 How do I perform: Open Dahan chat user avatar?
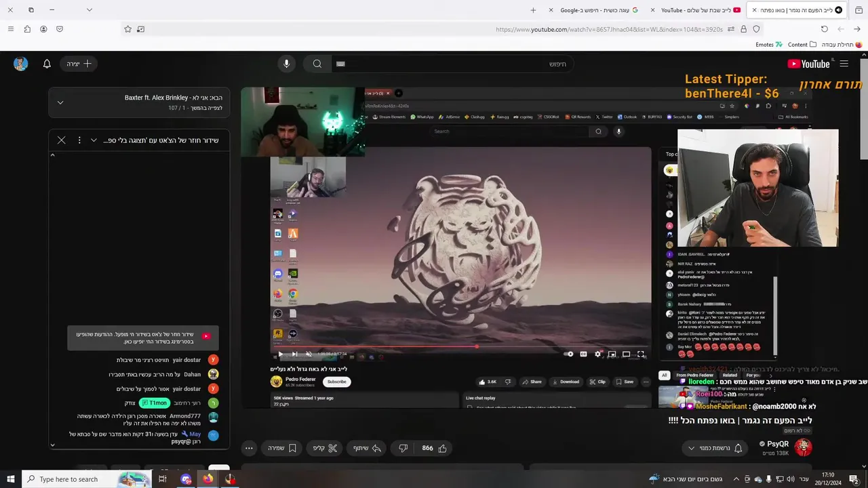pyautogui.click(x=213, y=374)
